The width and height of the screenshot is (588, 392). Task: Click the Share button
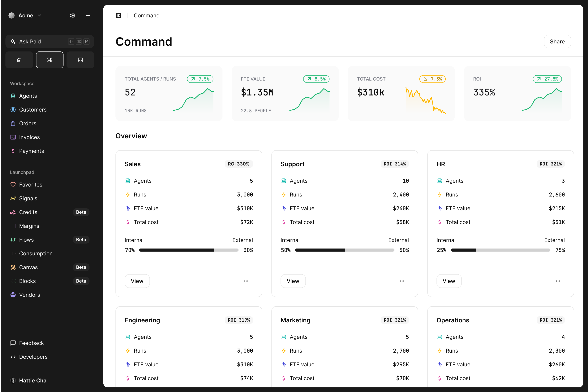point(557,41)
